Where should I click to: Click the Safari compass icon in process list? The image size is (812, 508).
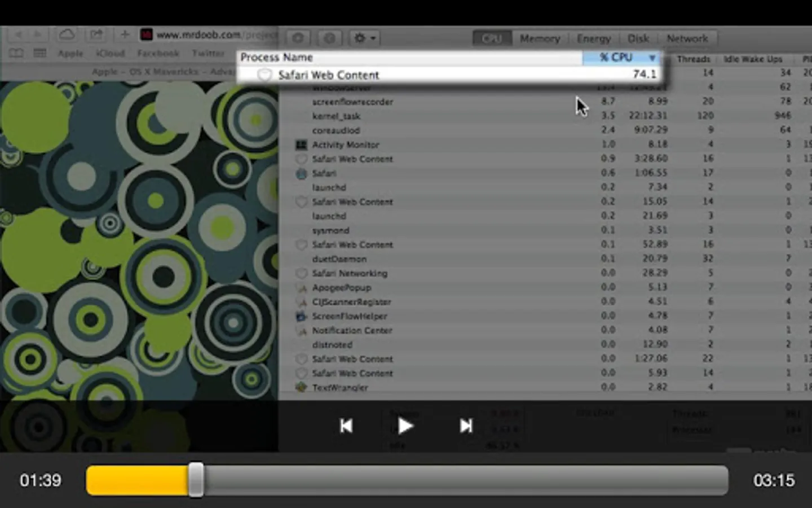pyautogui.click(x=301, y=173)
